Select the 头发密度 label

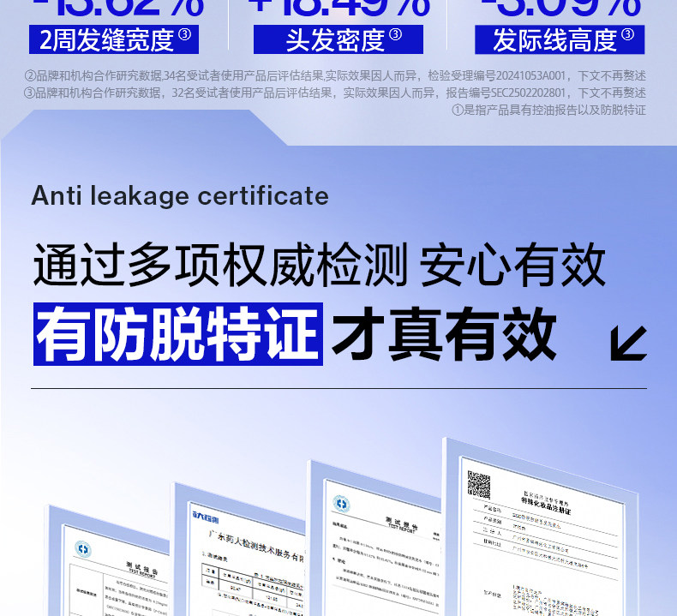(x=338, y=39)
